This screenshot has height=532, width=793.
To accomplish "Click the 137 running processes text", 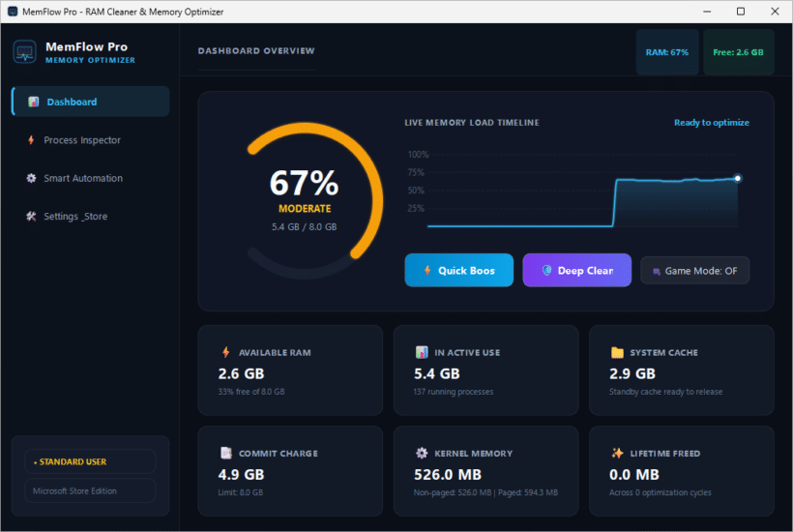I will point(454,392).
